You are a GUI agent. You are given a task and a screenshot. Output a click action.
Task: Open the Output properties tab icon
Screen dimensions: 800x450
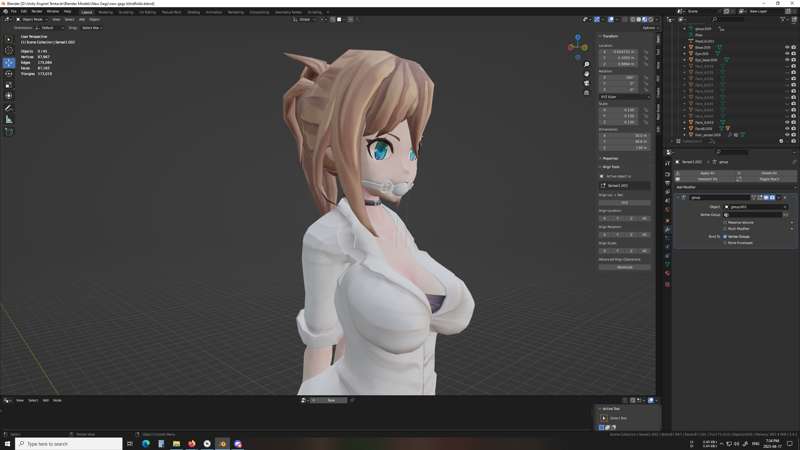coord(667,183)
